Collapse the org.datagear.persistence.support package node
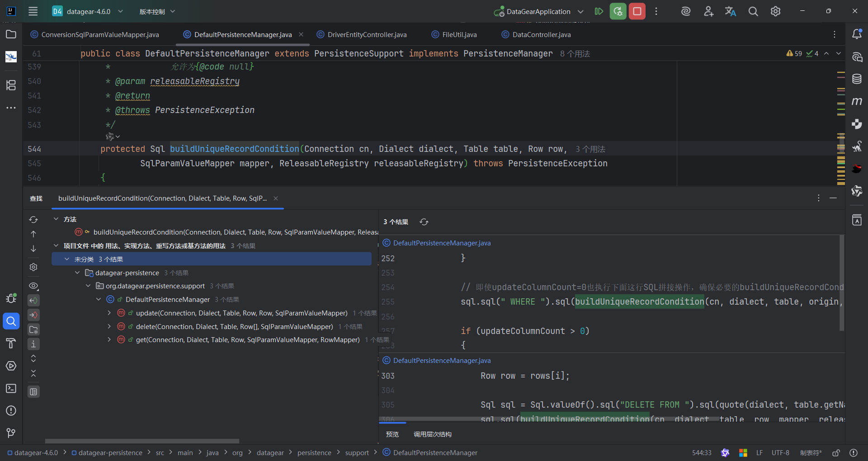Image resolution: width=868 pixels, height=461 pixels. click(88, 286)
